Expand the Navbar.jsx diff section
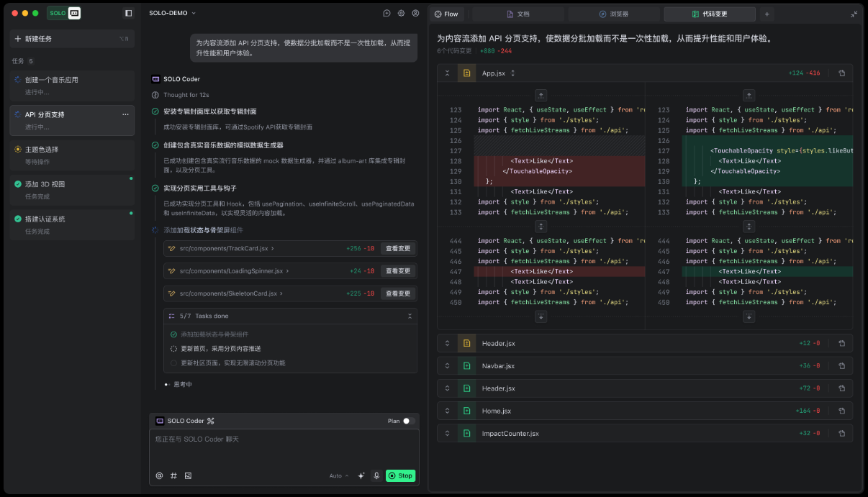Image resolution: width=868 pixels, height=497 pixels. (447, 366)
